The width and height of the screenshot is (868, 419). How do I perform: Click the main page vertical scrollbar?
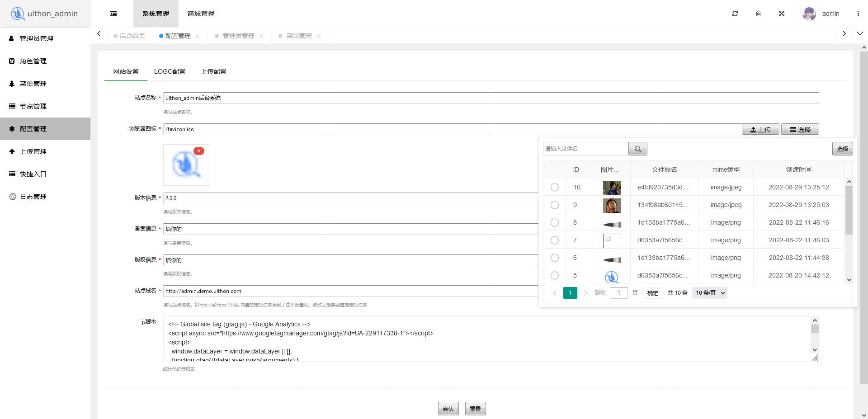864,217
